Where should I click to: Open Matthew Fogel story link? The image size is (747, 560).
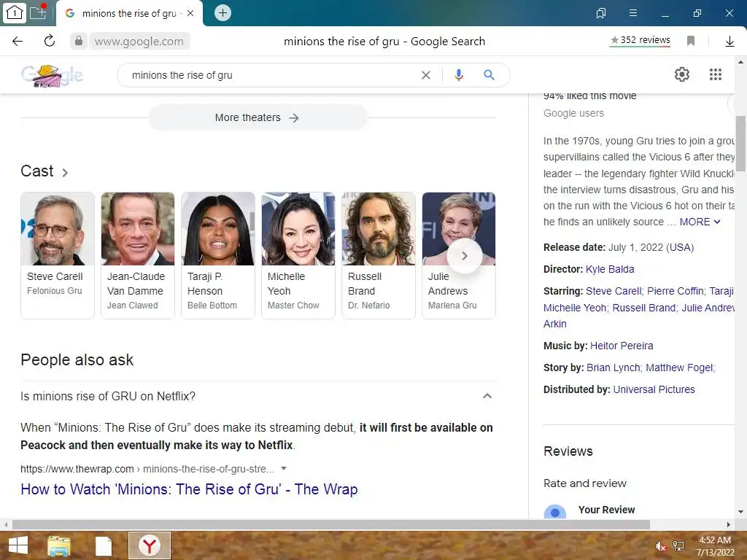(679, 367)
